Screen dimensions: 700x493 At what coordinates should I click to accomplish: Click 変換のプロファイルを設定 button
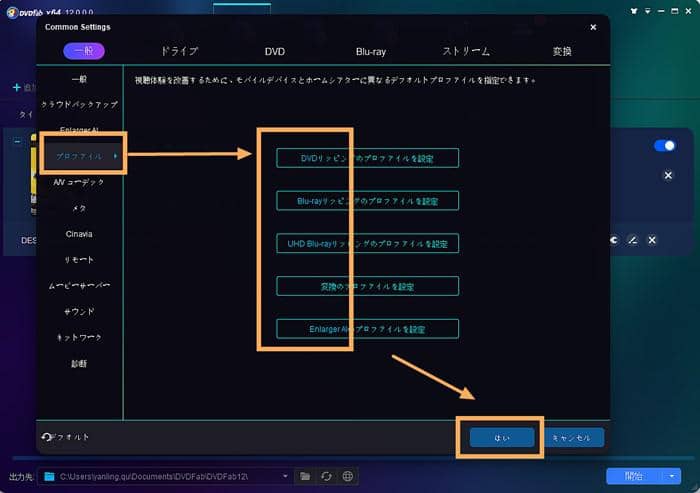(x=367, y=286)
